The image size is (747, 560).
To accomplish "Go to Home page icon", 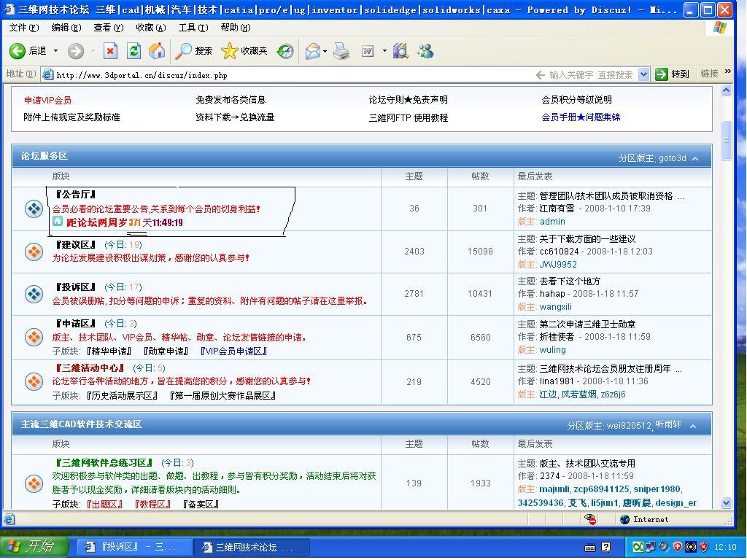I will (157, 50).
